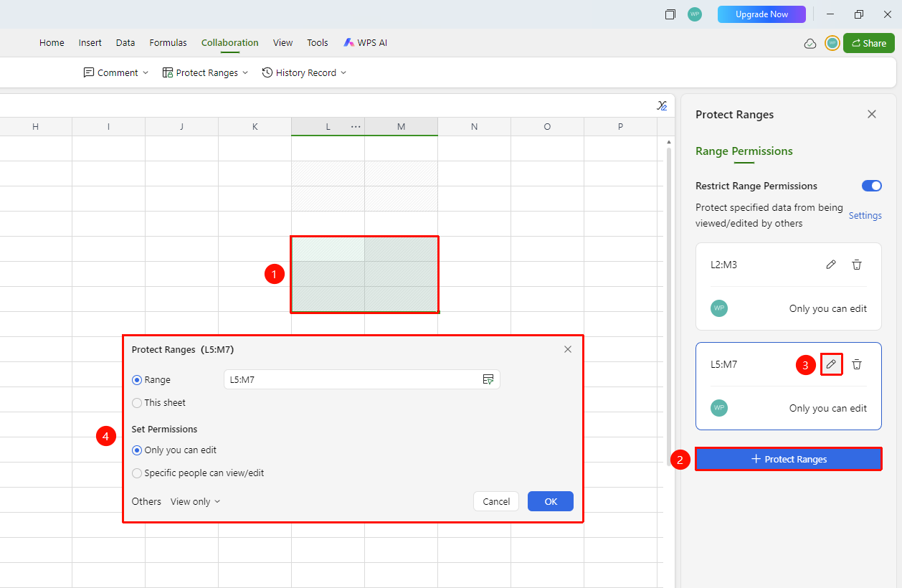
Task: Toggle Restrict Range Permissions switch
Action: [872, 186]
